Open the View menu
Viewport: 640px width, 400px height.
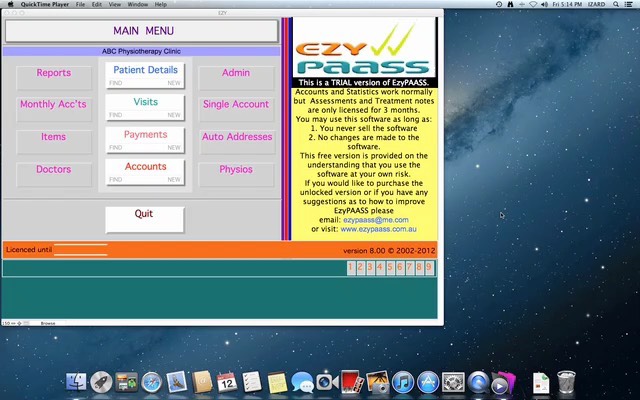click(x=115, y=4)
